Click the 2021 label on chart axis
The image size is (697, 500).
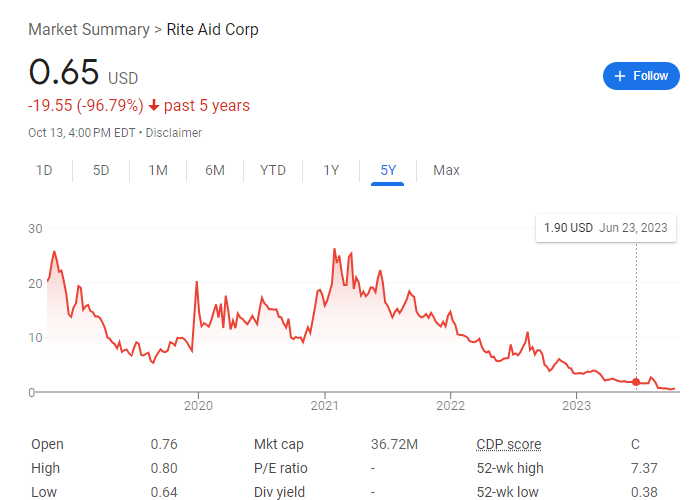325,405
